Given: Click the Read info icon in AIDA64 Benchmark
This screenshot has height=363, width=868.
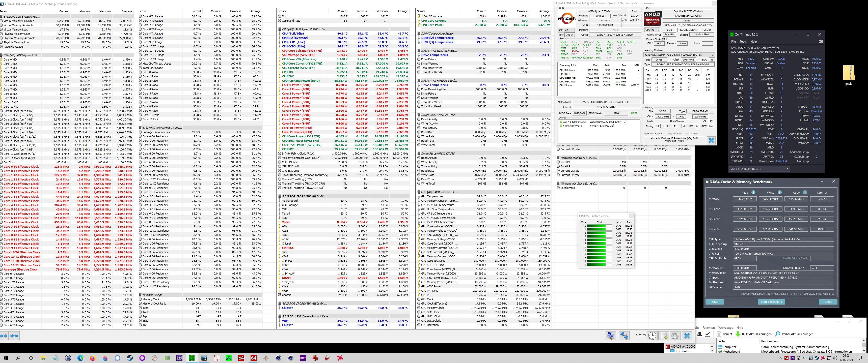Looking at the screenshot, I should click(753, 192).
